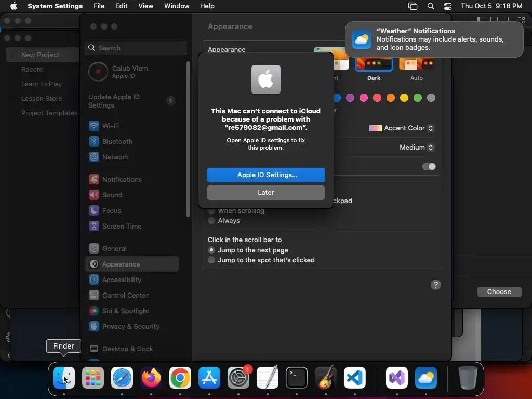Screen dimensions: 532x399
Task: Open Learn to Play in GarageBand
Action: (x=42, y=84)
